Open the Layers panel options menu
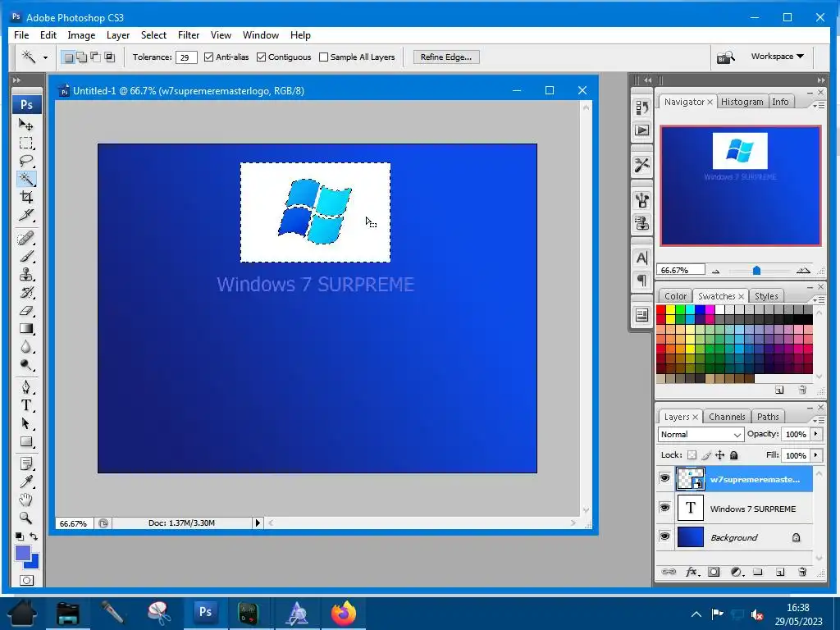840x630 pixels. tap(819, 420)
